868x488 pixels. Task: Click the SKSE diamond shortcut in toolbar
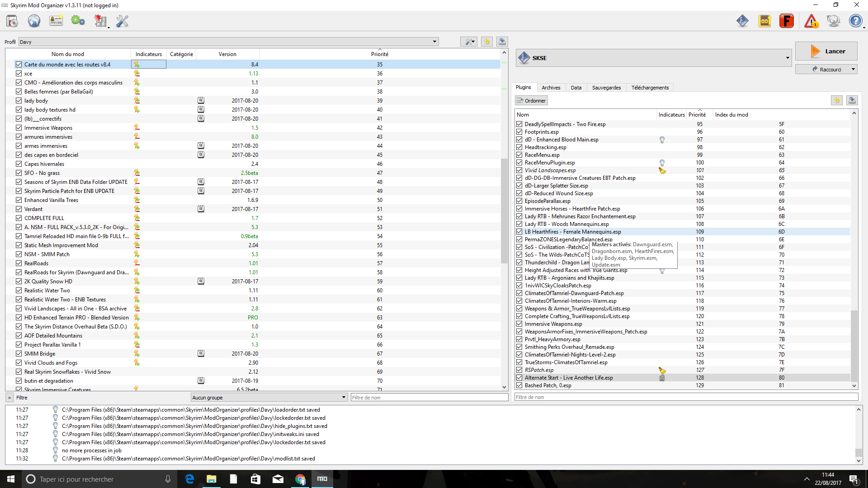pos(742,21)
